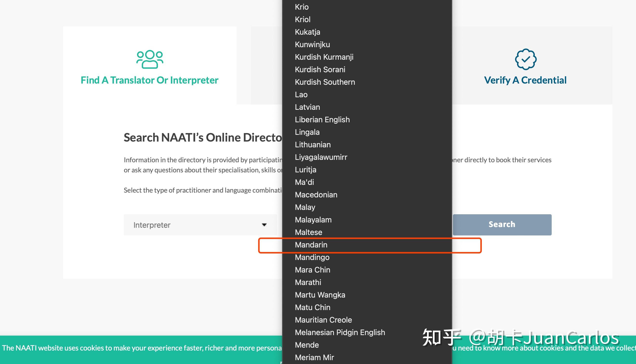636x364 pixels.
Task: Choose Krio at top of list
Action: tap(302, 7)
